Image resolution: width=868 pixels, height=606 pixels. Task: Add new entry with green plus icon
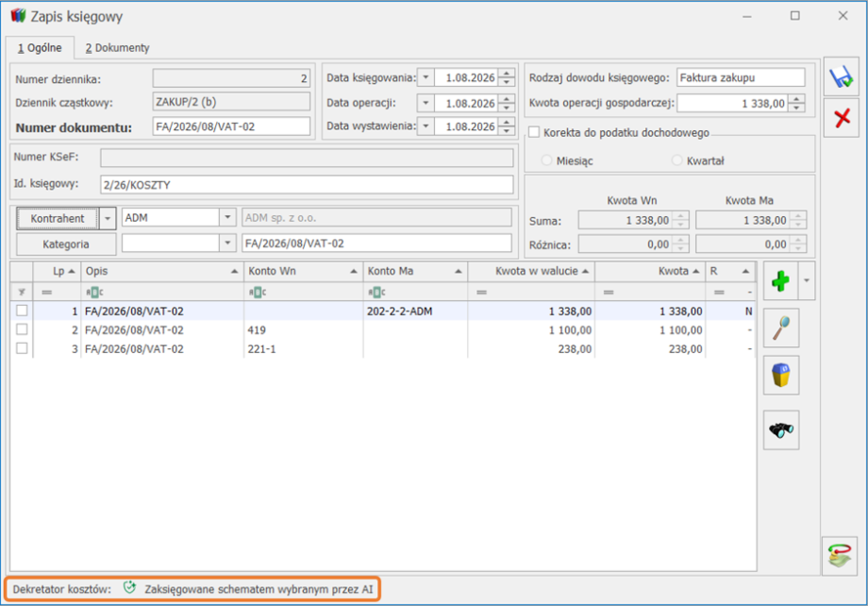[780, 281]
